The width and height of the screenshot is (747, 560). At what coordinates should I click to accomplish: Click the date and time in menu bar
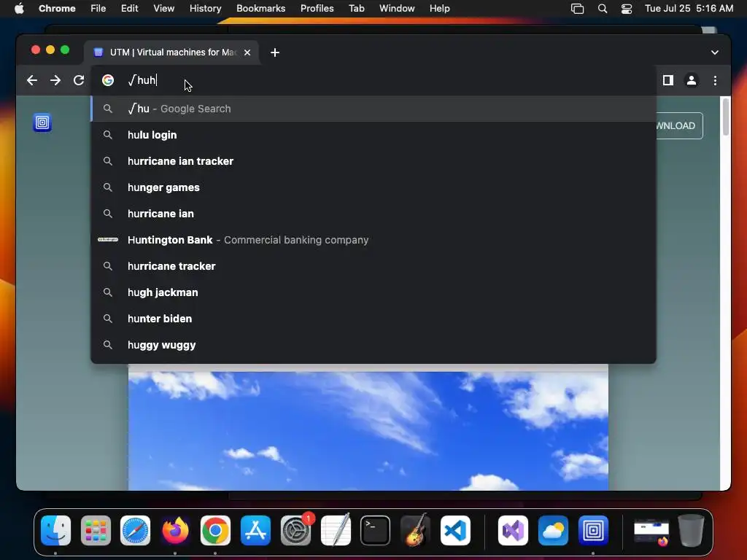tap(689, 9)
